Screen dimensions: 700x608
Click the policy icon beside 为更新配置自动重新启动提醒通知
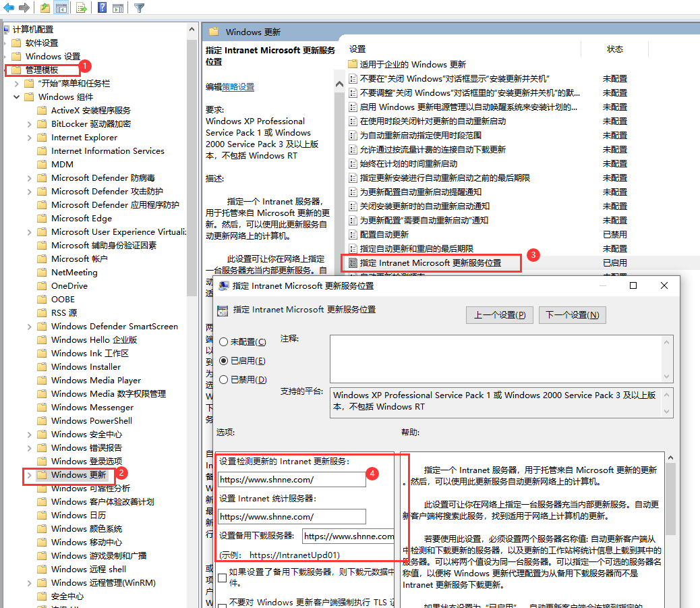pos(353,192)
